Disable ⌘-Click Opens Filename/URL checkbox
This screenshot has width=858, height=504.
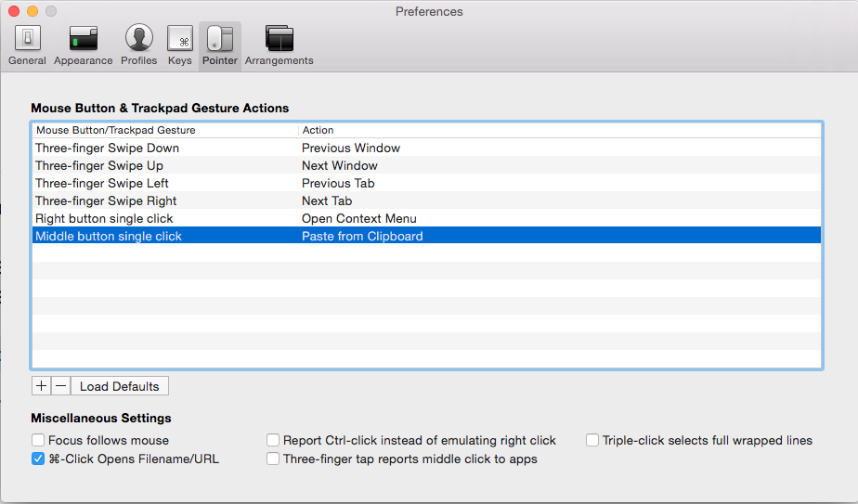point(38,459)
